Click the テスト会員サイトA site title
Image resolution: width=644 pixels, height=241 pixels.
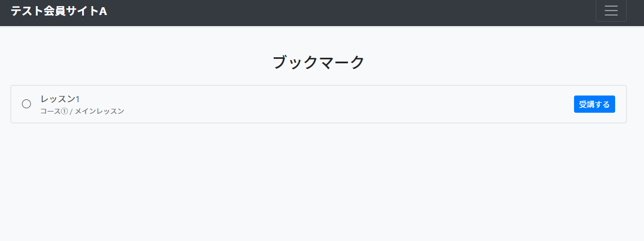59,11
